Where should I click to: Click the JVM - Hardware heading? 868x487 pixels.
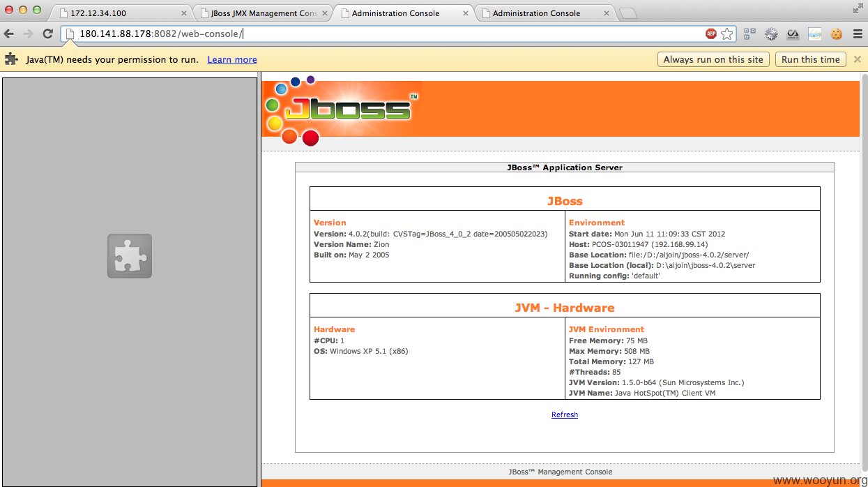pos(565,308)
